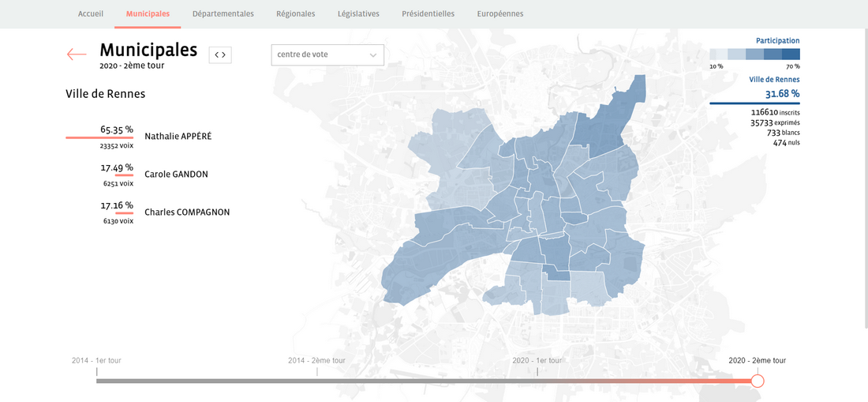Image resolution: width=868 pixels, height=402 pixels.
Task: Click the '23352 voix' vote count
Action: pos(117,145)
